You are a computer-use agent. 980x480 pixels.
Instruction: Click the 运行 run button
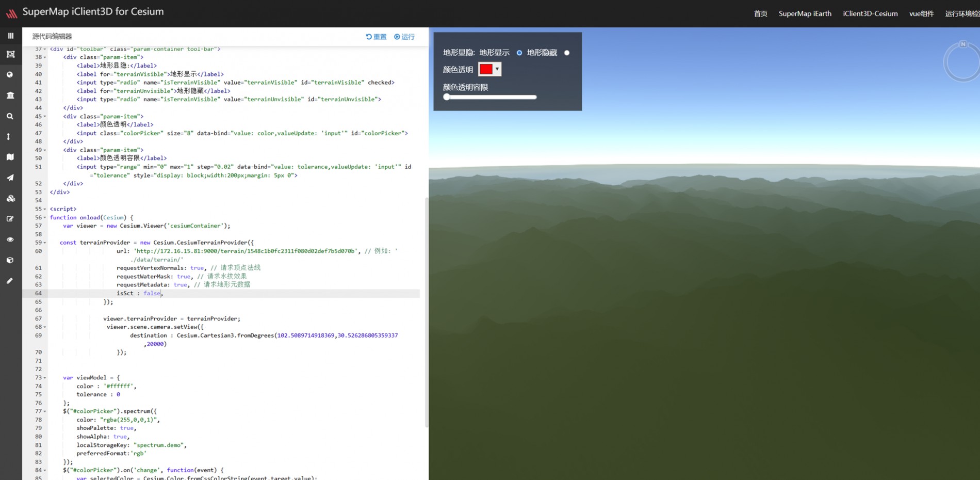404,37
